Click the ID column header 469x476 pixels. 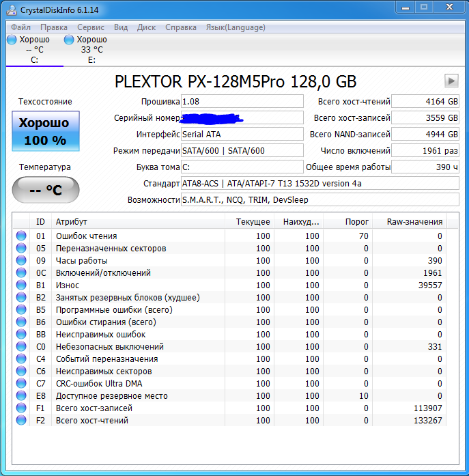(x=40, y=222)
